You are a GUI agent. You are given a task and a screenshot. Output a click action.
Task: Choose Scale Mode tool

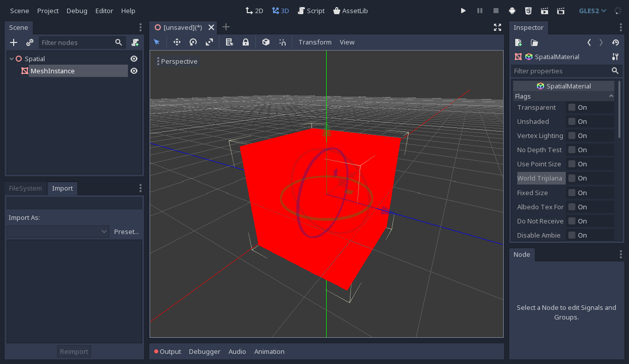point(209,42)
